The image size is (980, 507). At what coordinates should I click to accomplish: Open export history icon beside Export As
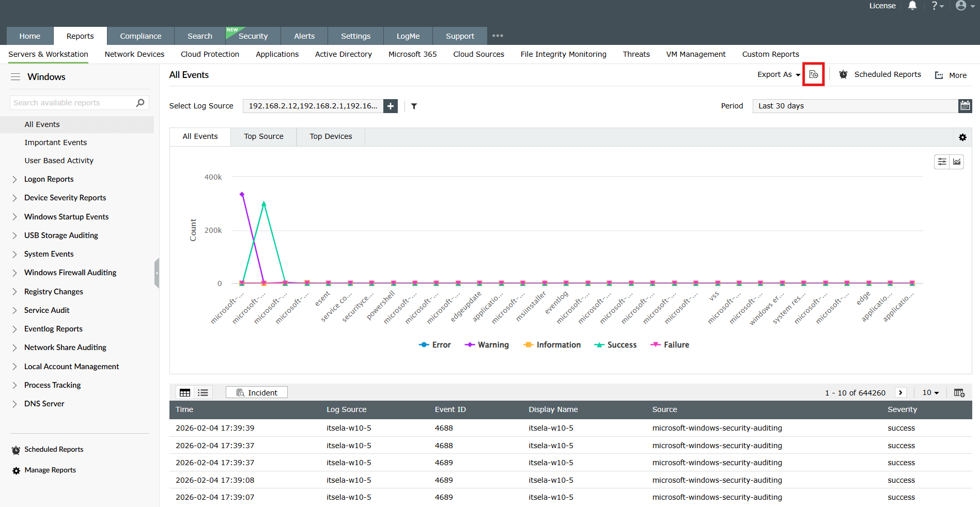pyautogui.click(x=814, y=74)
